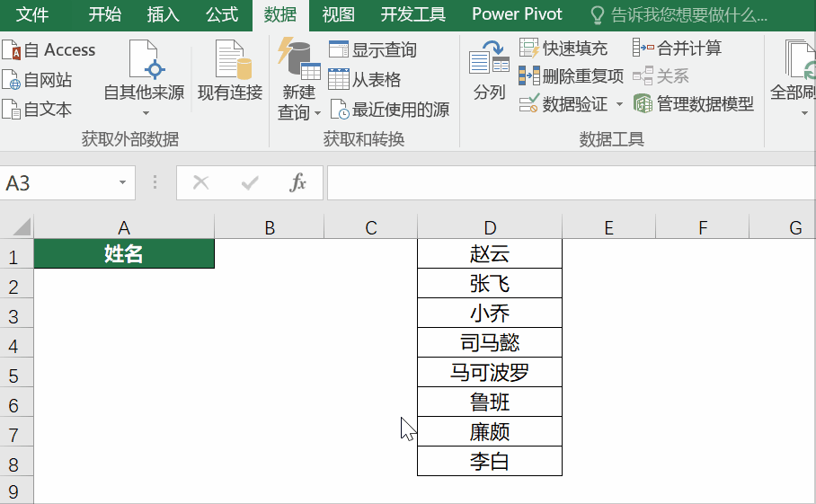The height and width of the screenshot is (504, 816).
Task: Switch to the 开发工具 tab
Action: tap(413, 14)
